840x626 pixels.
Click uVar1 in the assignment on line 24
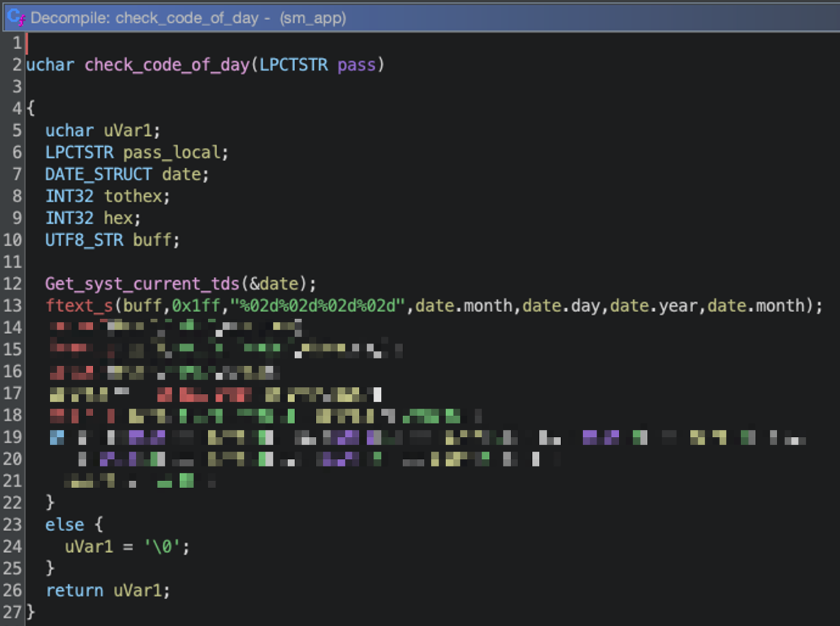88,547
